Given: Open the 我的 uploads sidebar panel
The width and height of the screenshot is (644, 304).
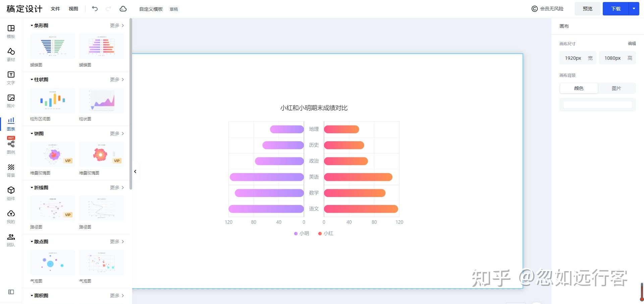Looking at the screenshot, I should tap(11, 217).
